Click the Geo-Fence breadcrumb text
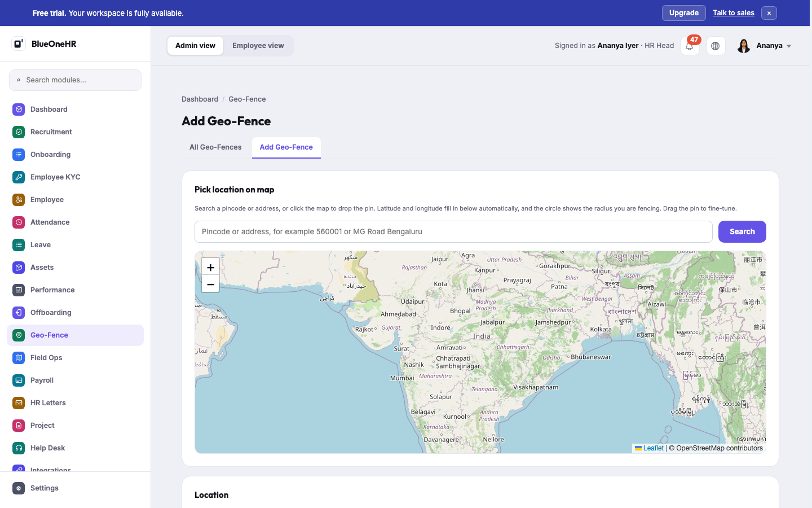This screenshot has height=508, width=812. click(247, 99)
